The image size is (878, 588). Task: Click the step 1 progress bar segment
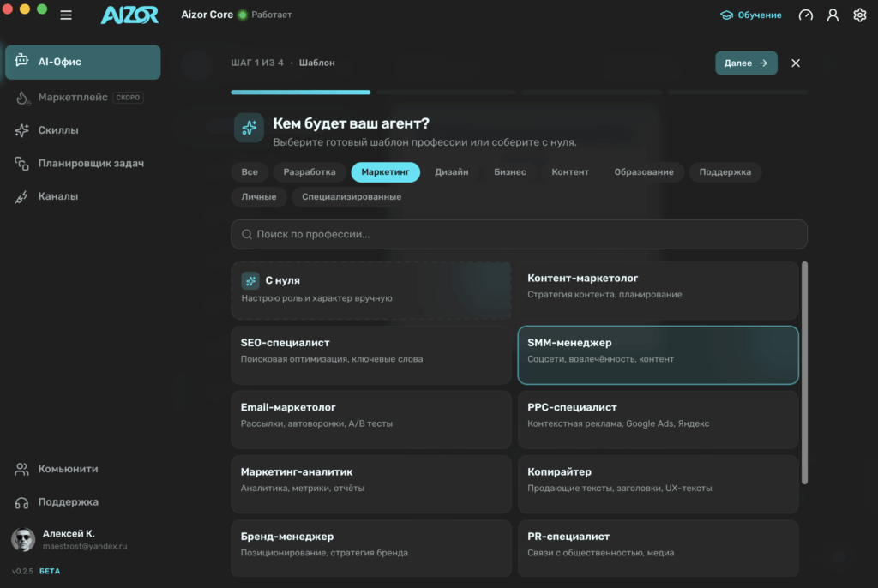(x=301, y=93)
